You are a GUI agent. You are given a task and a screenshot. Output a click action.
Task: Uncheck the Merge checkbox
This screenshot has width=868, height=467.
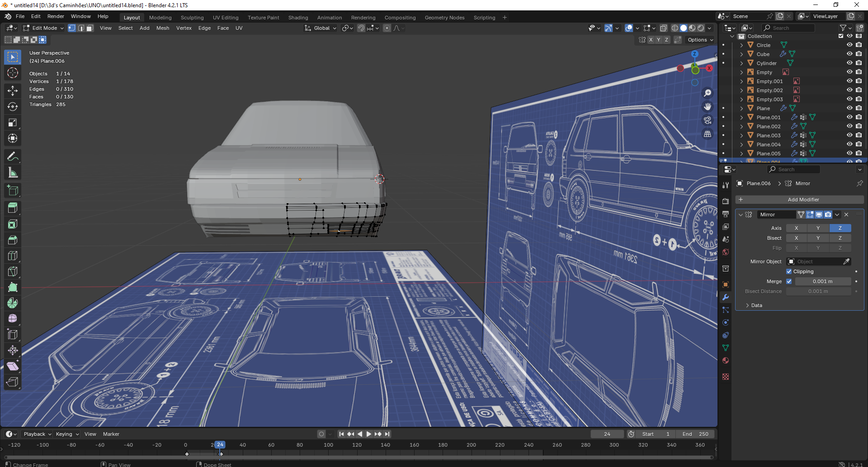(x=789, y=281)
